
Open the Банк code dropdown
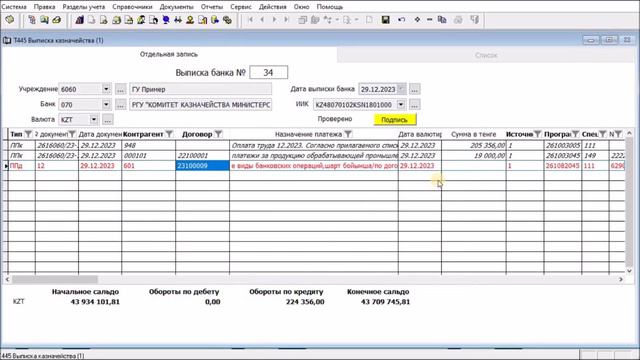[106, 104]
